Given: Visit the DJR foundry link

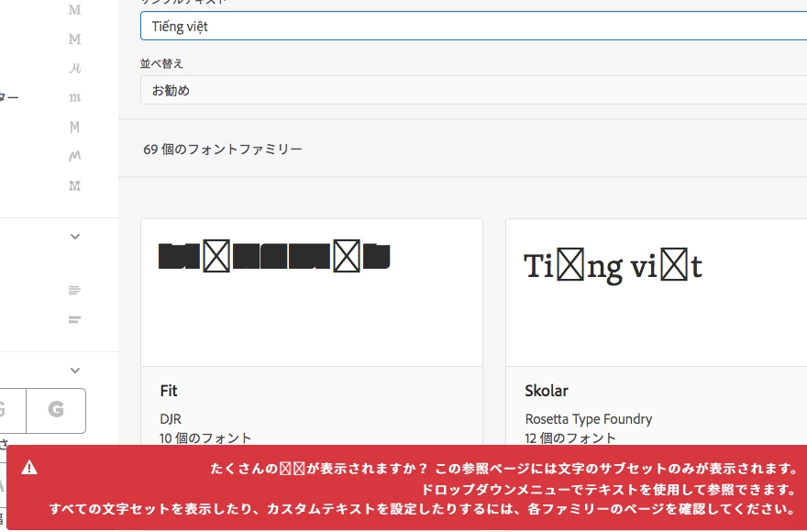Looking at the screenshot, I should pyautogui.click(x=171, y=418).
